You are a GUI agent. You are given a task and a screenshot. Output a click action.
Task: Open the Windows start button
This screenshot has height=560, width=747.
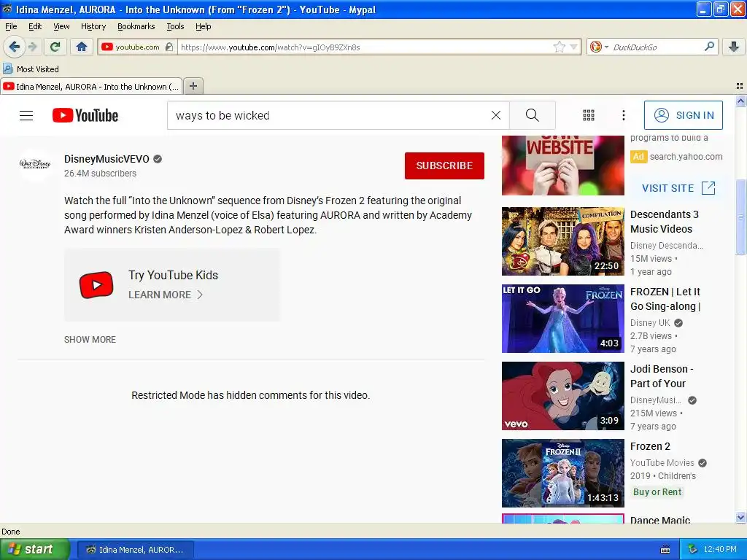[35, 549]
